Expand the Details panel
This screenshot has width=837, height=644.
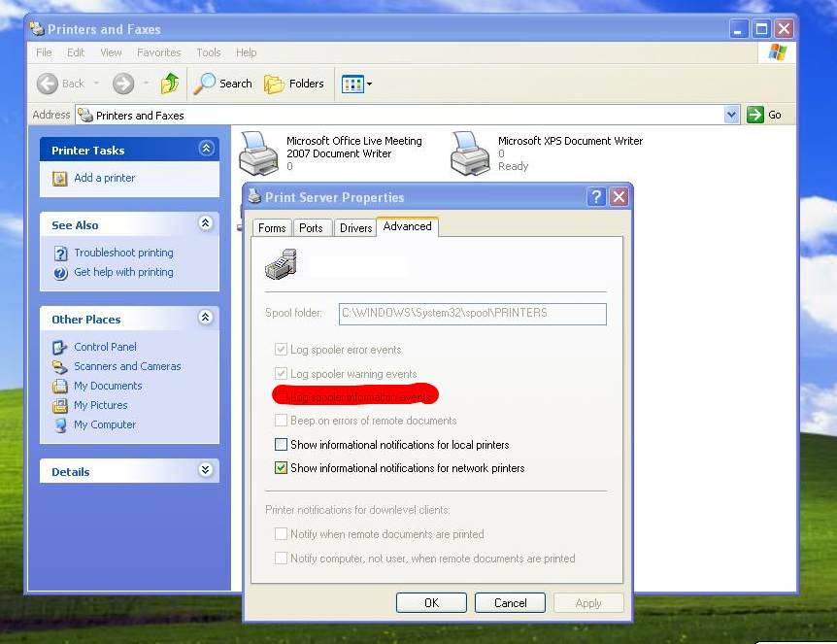[206, 470]
